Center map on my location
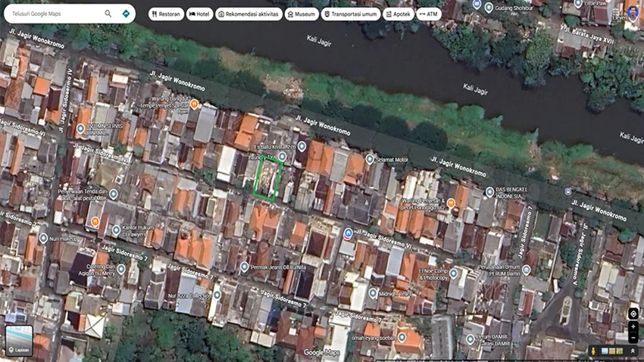 [x=633, y=314]
